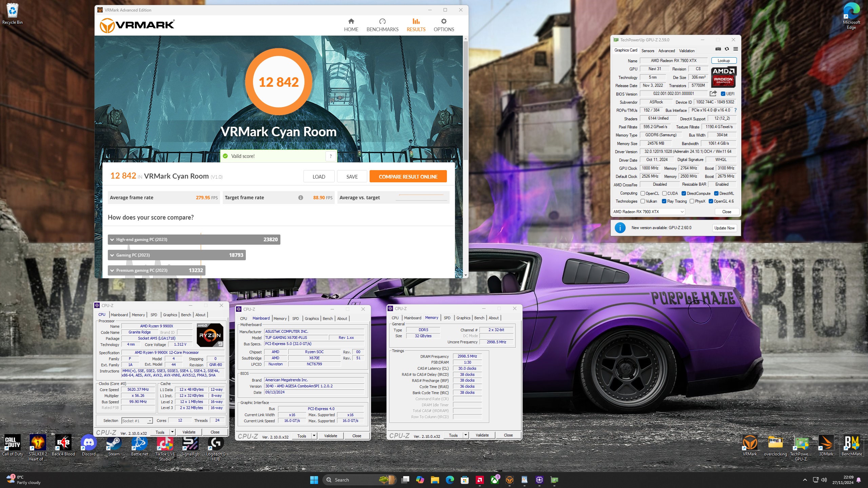
Task: Open File Explorer from the taskbar
Action: coord(435,480)
